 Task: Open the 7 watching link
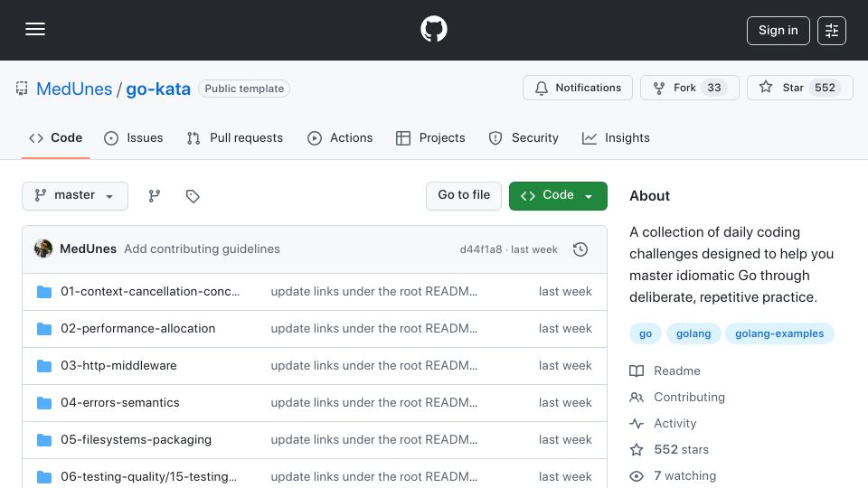[684, 476]
